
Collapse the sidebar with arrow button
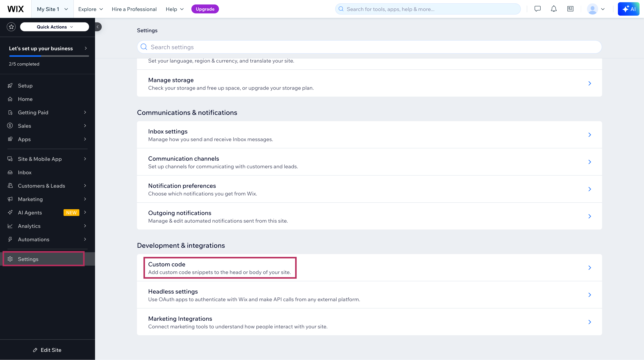pyautogui.click(x=98, y=27)
